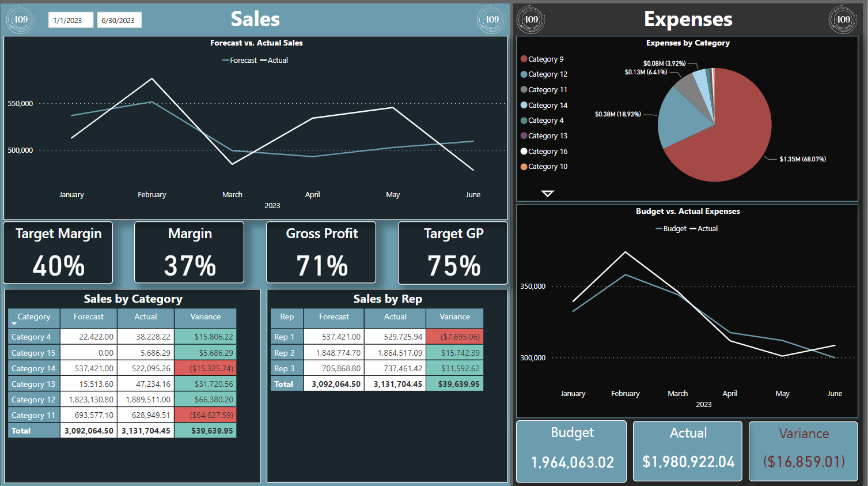Select the Category 12 table row

coord(122,400)
